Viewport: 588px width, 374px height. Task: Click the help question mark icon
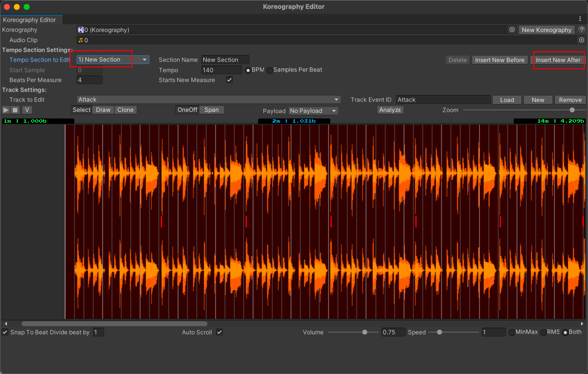tap(582, 30)
